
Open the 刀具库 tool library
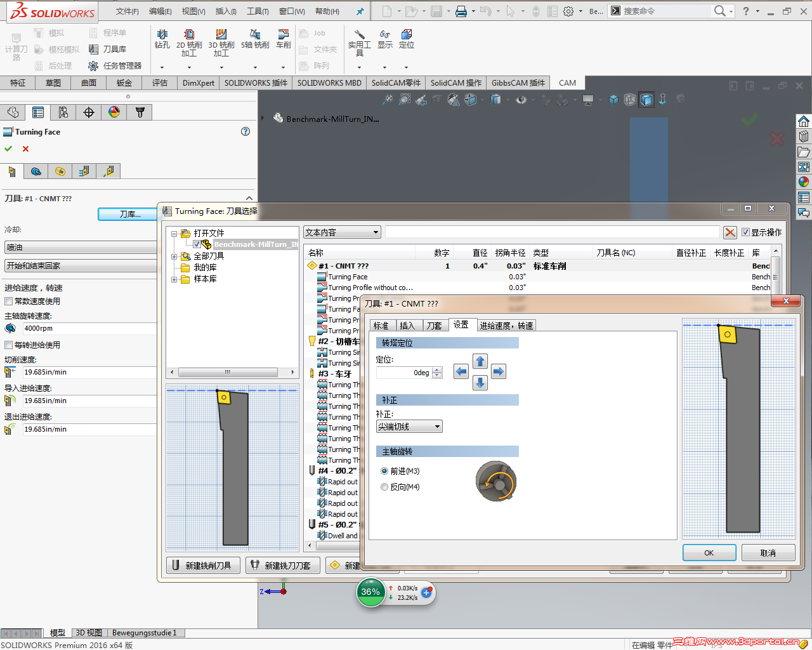click(x=107, y=49)
